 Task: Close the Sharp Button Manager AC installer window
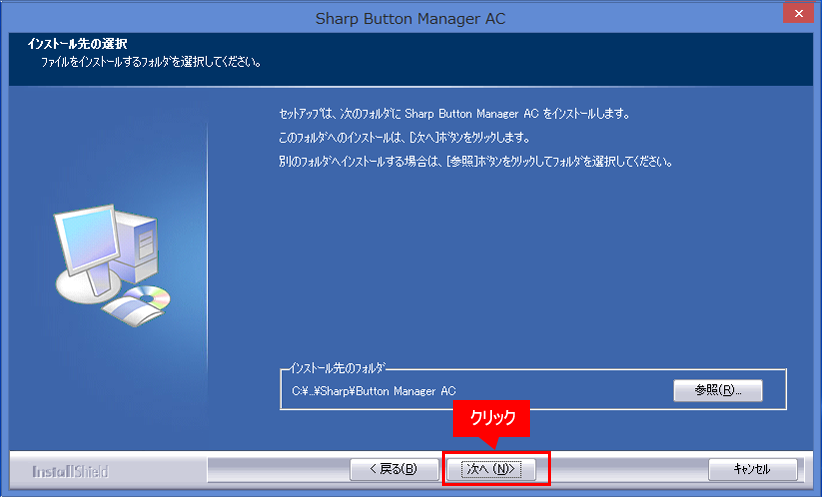point(797,16)
